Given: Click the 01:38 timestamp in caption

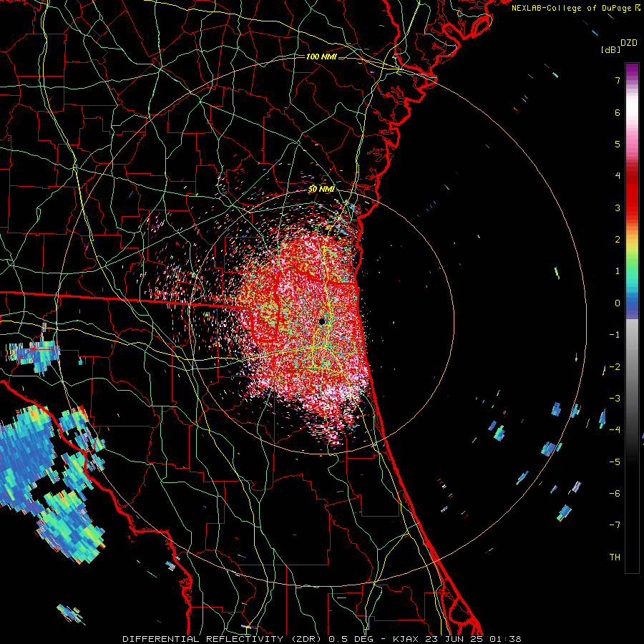Looking at the screenshot, I should coord(504,639).
